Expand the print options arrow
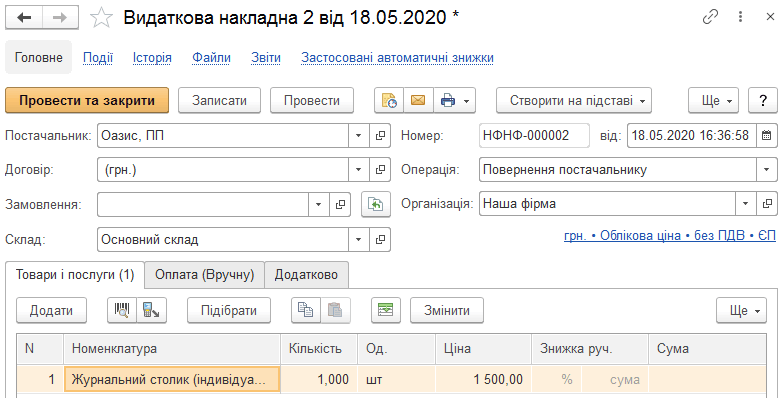781x398 pixels. click(467, 101)
